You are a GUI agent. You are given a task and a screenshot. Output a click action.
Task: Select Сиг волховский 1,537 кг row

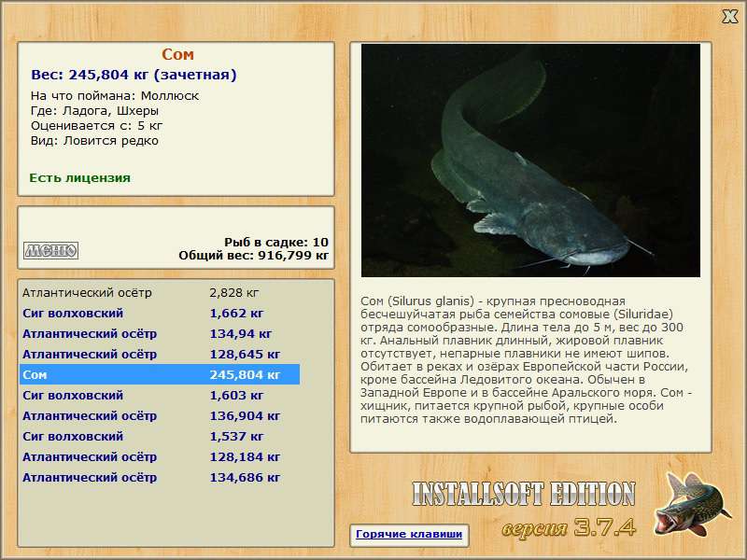point(160,436)
